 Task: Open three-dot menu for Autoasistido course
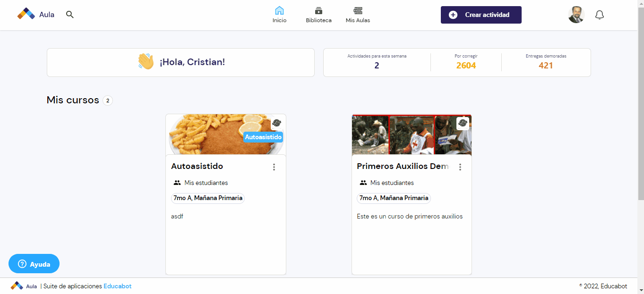click(x=274, y=167)
